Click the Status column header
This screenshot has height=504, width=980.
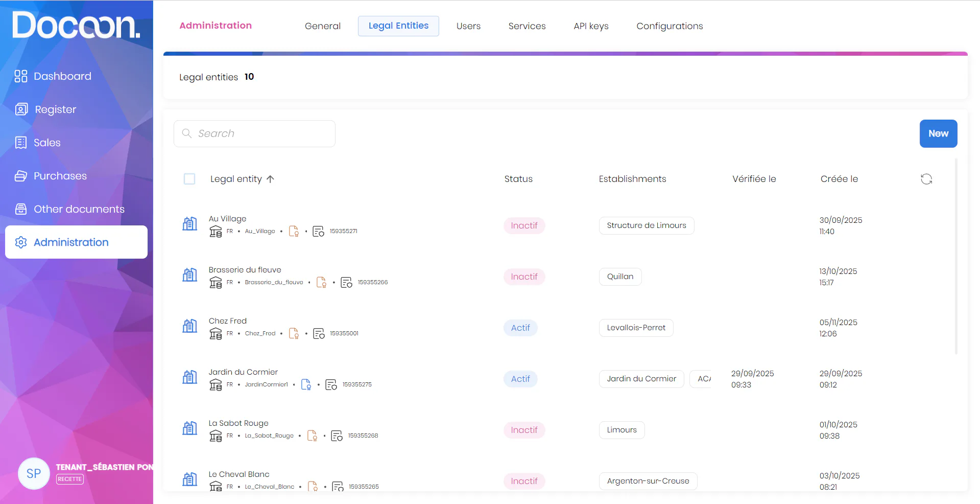[518, 179]
